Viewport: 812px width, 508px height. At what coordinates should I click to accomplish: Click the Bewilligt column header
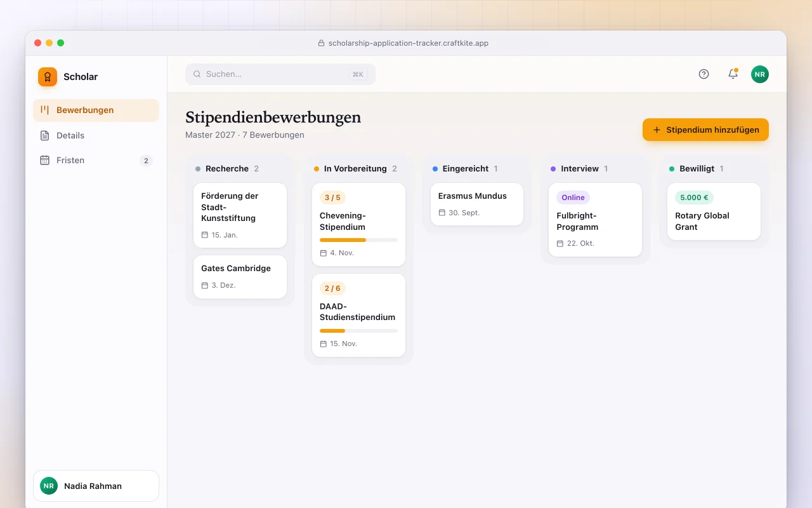[x=697, y=168]
